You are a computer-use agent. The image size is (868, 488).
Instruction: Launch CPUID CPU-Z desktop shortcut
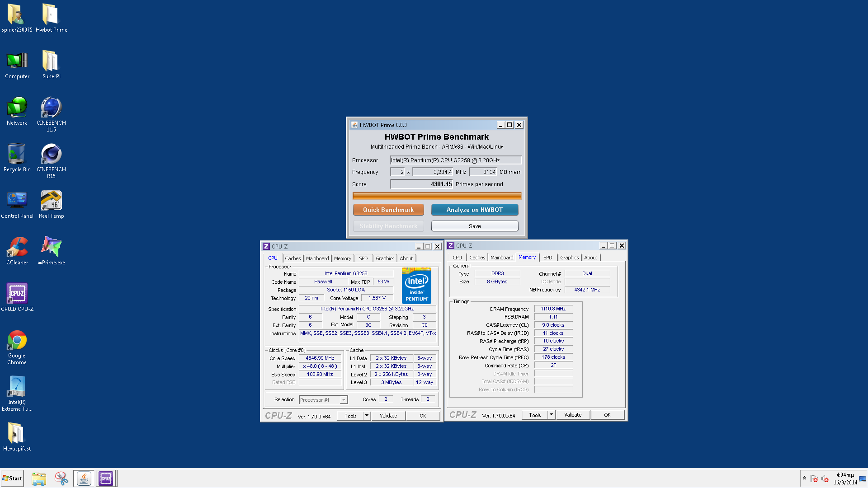click(x=17, y=297)
